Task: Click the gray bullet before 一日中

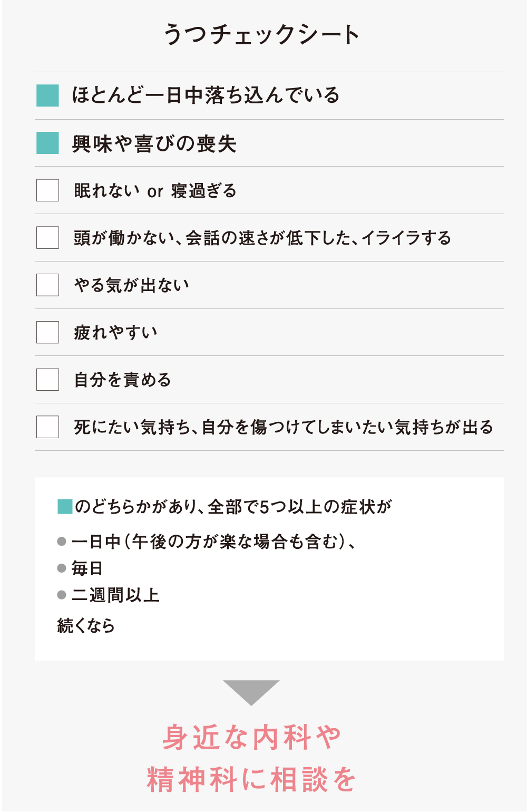Action: pyautogui.click(x=62, y=542)
